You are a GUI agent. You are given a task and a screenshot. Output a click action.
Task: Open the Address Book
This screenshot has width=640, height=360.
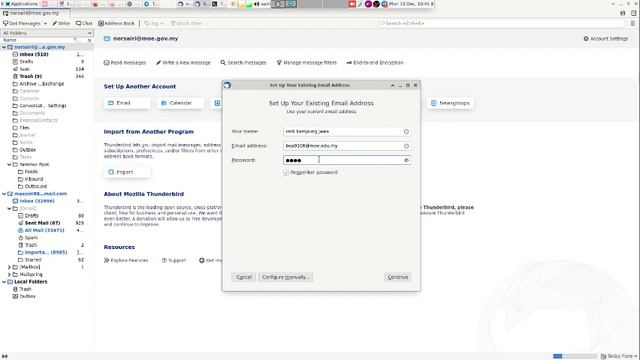point(116,23)
